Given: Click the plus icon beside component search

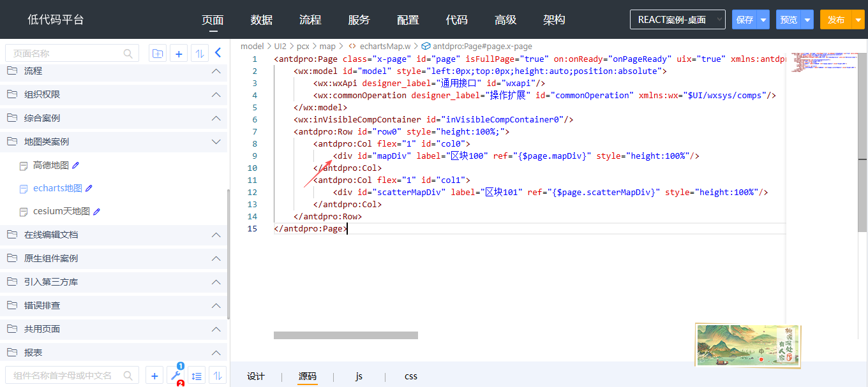Looking at the screenshot, I should 154,376.
